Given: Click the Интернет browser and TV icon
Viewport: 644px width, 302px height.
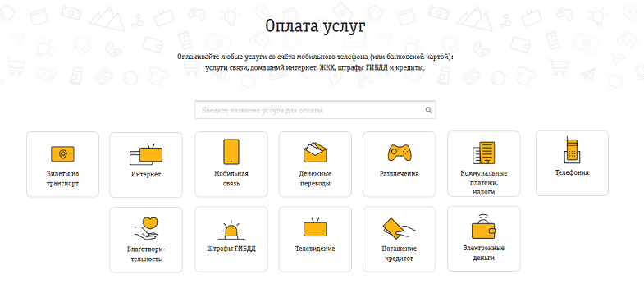Looking at the screenshot, I should (146, 154).
